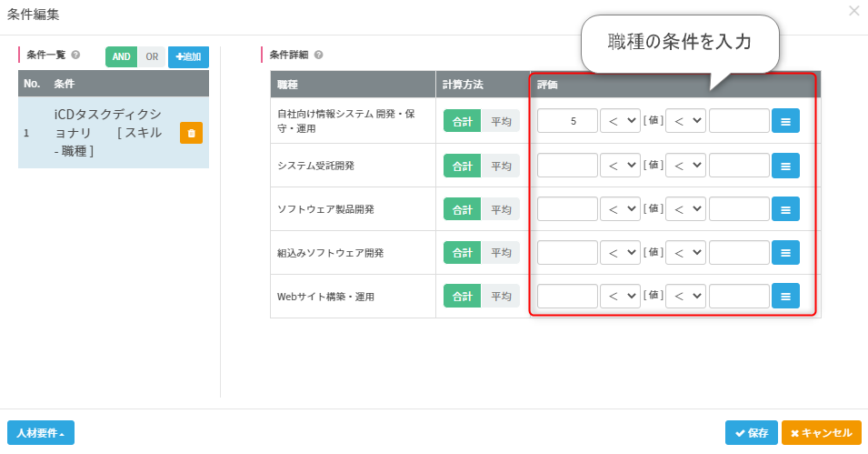Open blue list menu for ソフトウェア製品開発 row
The image size is (868, 454).
tap(785, 208)
